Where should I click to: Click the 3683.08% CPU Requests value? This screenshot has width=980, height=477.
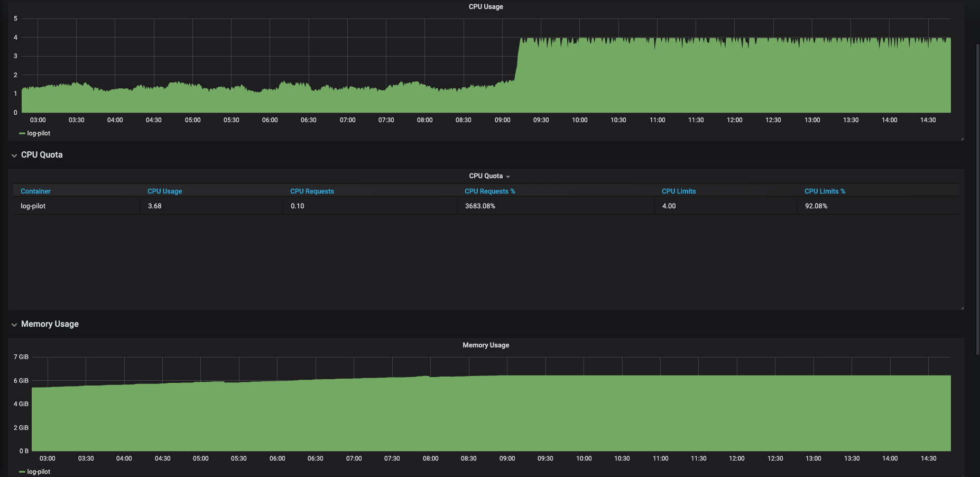click(x=479, y=206)
